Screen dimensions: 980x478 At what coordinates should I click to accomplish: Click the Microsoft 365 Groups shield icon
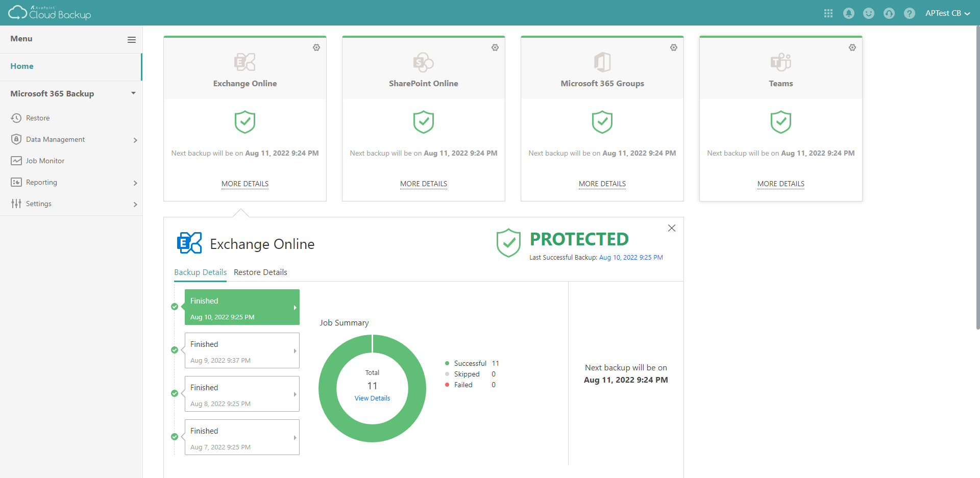coord(602,122)
